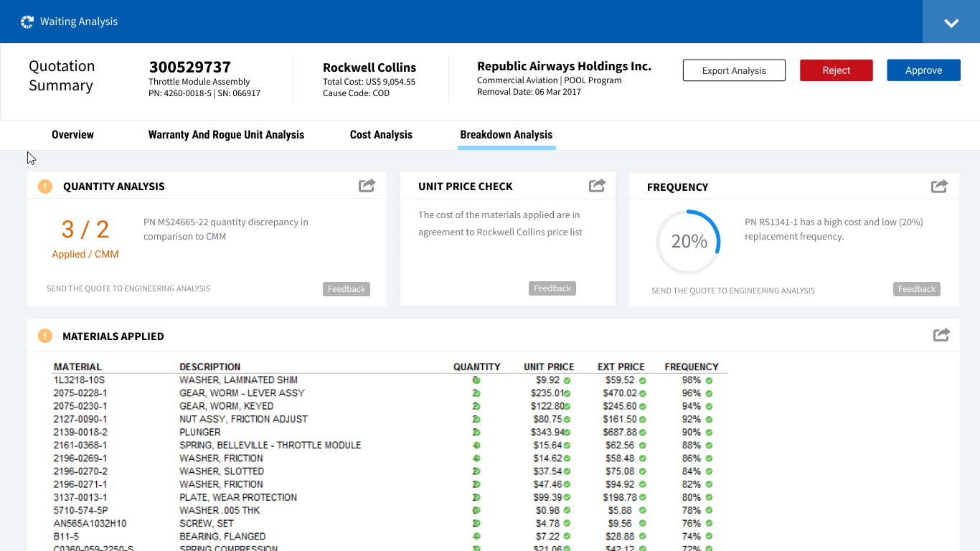Click the $343.94 unit price value

547,433
